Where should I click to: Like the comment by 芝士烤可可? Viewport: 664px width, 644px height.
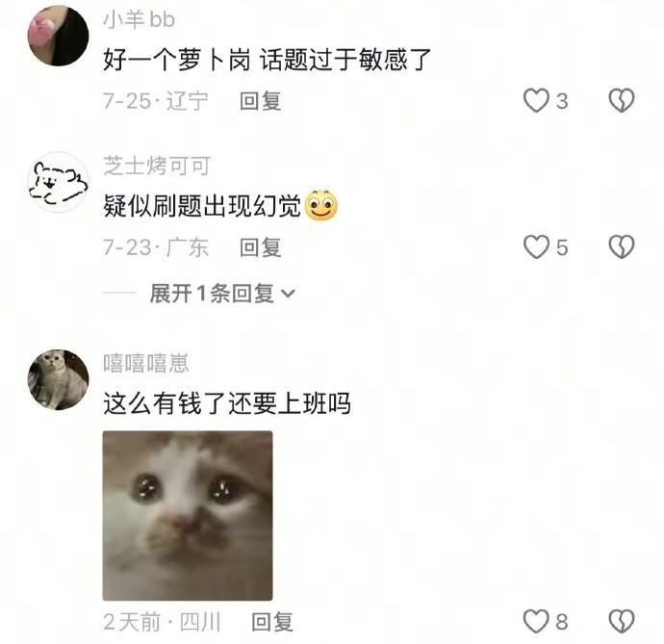coord(536,247)
